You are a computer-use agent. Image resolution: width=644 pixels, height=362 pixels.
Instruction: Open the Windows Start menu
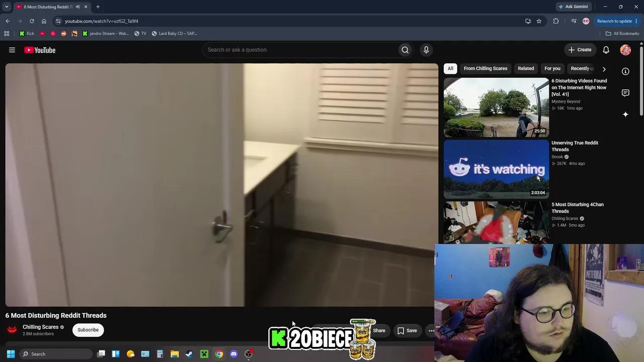point(11,354)
